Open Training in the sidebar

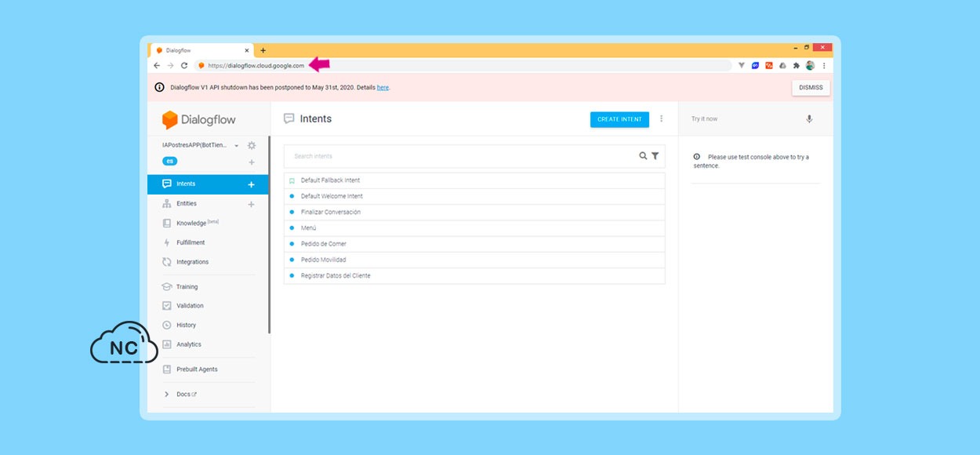187,287
